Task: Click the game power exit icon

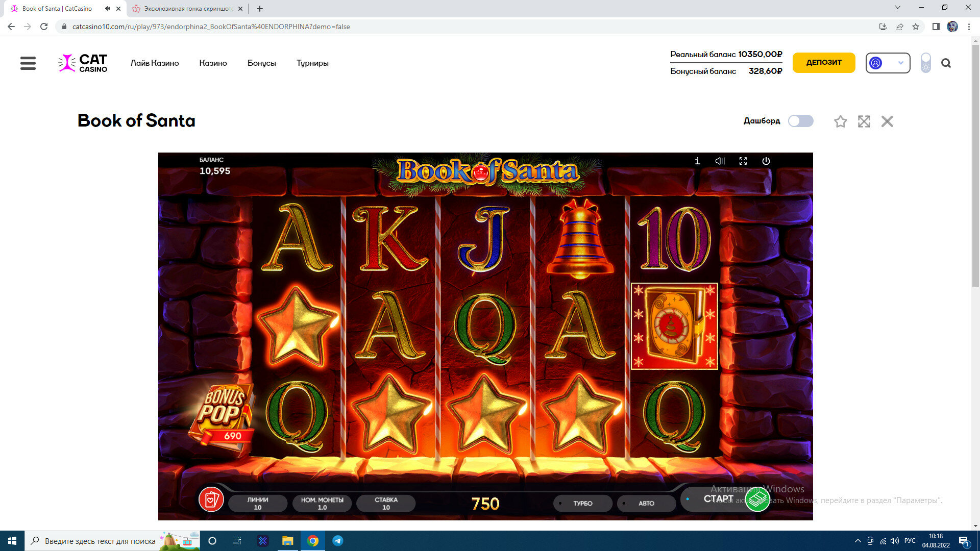Action: 766,161
